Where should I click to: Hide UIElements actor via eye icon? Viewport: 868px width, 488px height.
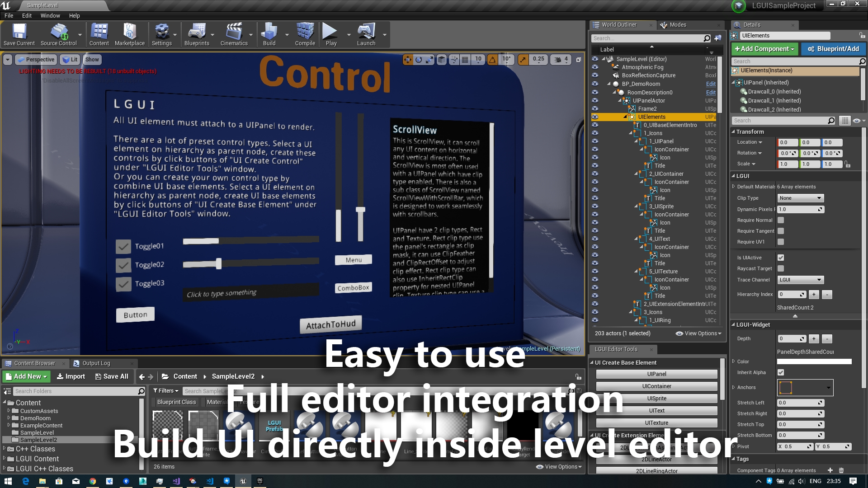tap(595, 117)
